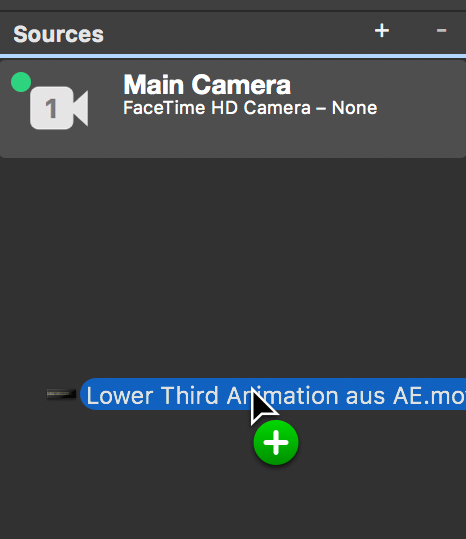Click the dark bar above the Sources header
This screenshot has width=466, height=539.
click(x=233, y=5)
